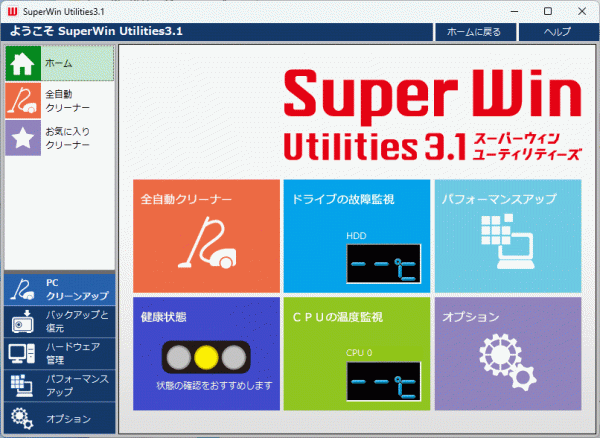Viewport: 600px width, 438px height.
Task: Maximize the SuperWin Utilities window
Action: pos(548,11)
